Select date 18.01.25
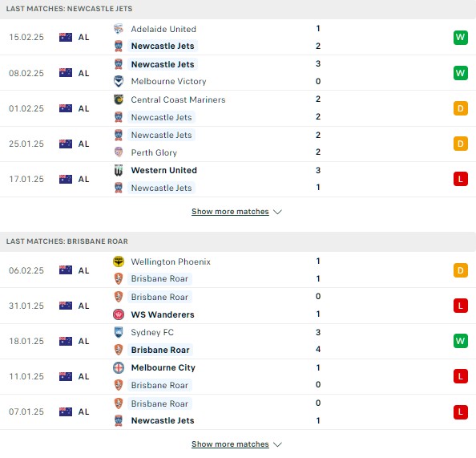This screenshot has height=458, width=476. [x=26, y=341]
